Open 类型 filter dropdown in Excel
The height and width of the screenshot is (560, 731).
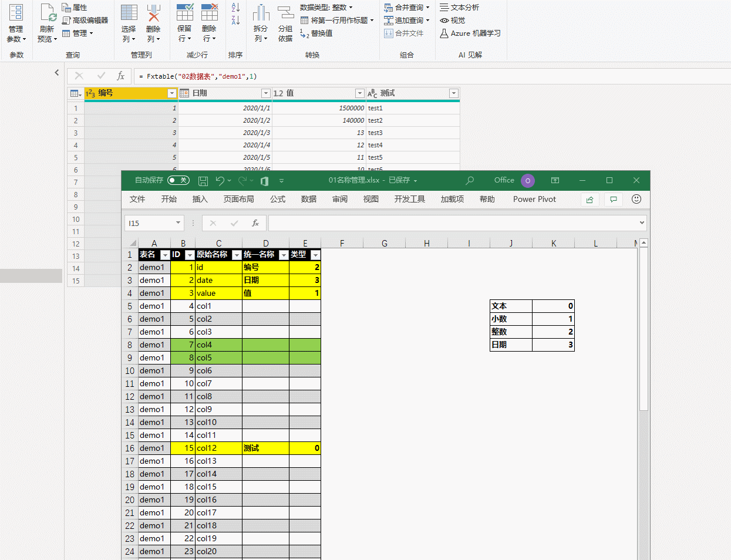tap(315, 255)
